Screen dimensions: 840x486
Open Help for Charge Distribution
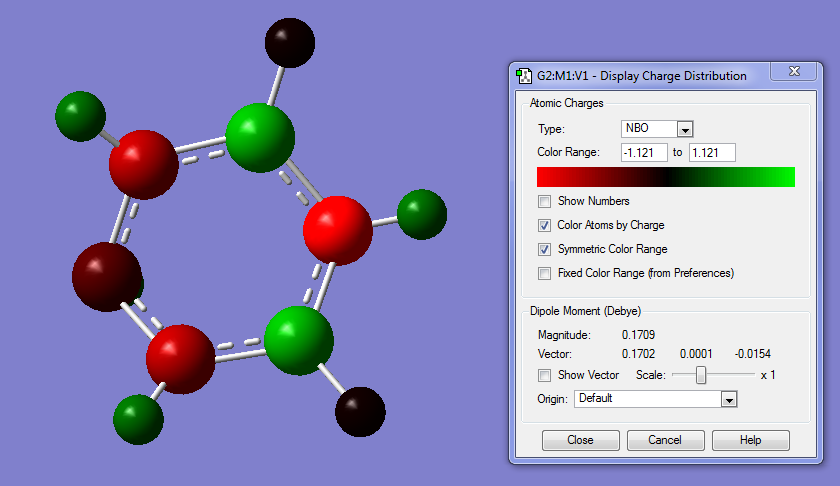click(751, 440)
